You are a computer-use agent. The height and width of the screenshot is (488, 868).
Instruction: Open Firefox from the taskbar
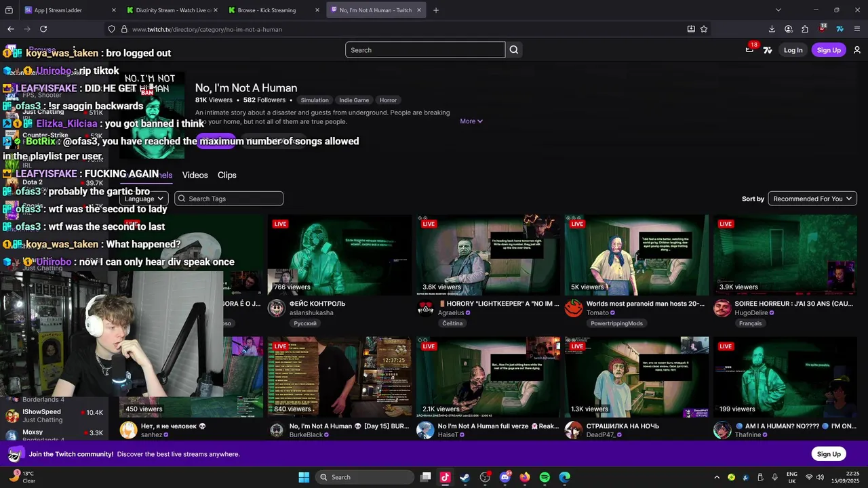[525, 477]
